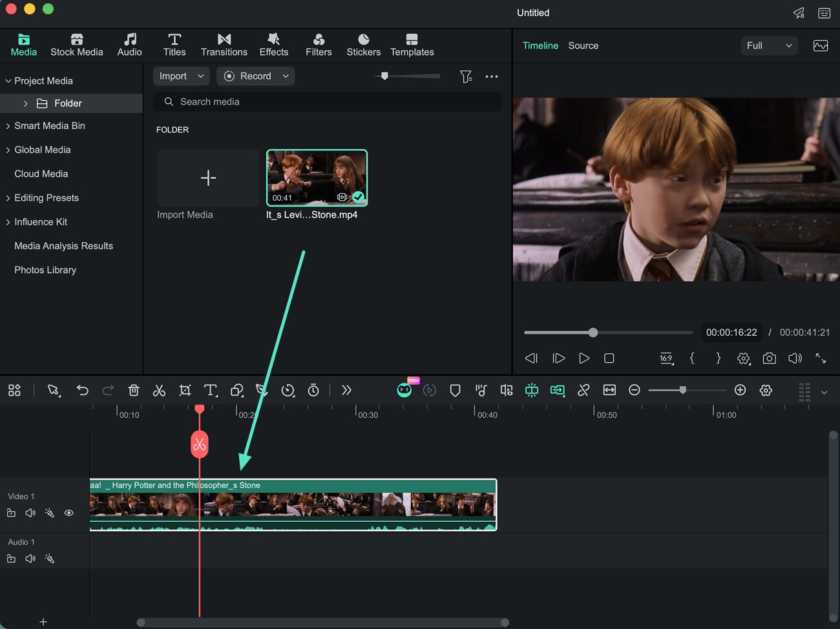Select the Crop tool
840x629 pixels.
[x=185, y=390]
